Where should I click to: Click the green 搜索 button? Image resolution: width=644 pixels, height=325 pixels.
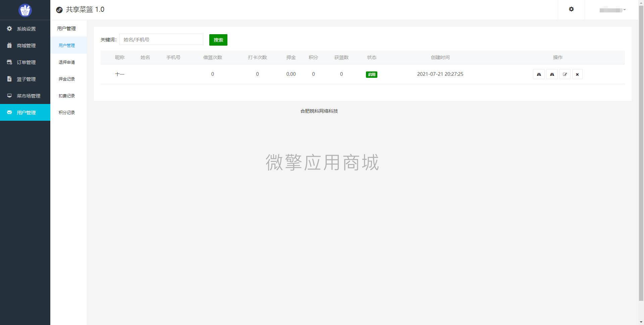(x=218, y=40)
